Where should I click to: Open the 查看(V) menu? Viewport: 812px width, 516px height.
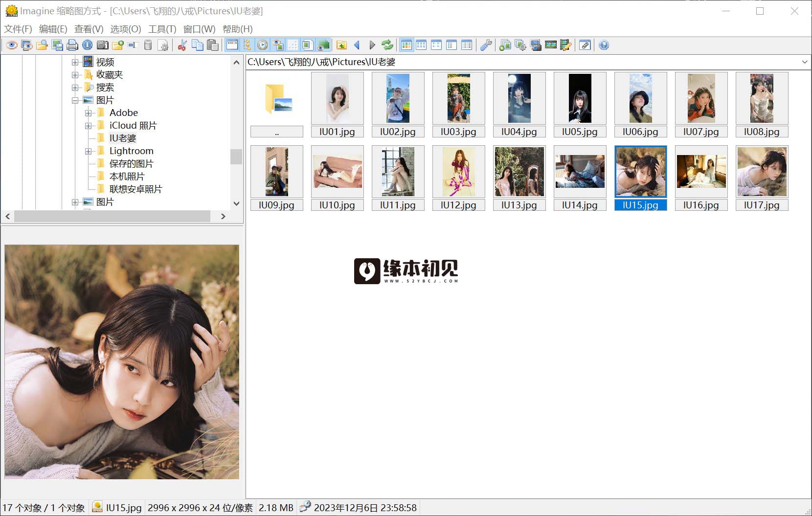click(89, 29)
